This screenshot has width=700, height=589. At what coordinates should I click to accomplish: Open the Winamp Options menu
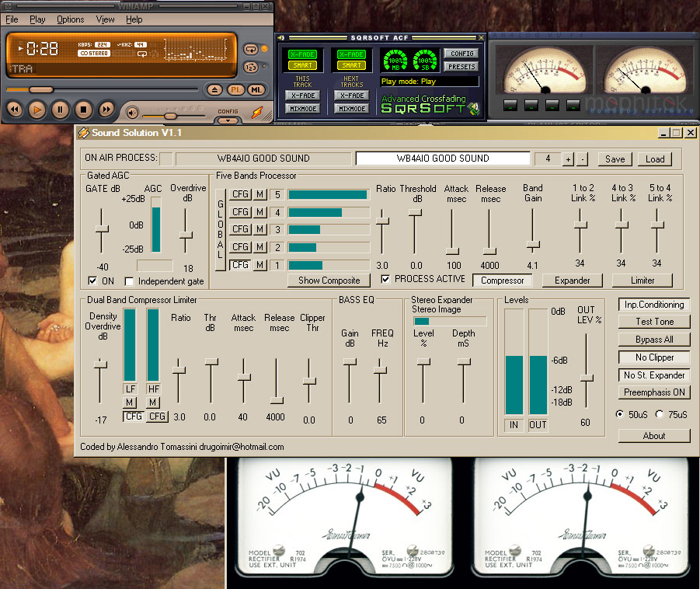coord(71,19)
